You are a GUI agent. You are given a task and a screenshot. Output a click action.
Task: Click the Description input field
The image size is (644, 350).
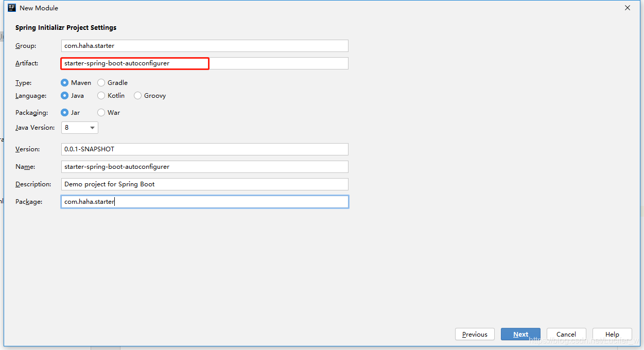pyautogui.click(x=205, y=184)
